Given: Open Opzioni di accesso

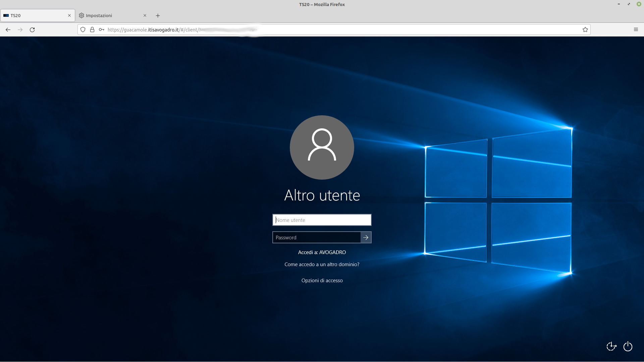Looking at the screenshot, I should point(322,281).
